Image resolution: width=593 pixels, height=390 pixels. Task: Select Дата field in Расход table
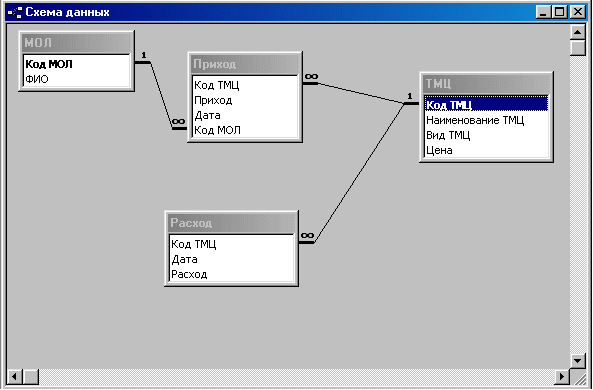point(232,259)
